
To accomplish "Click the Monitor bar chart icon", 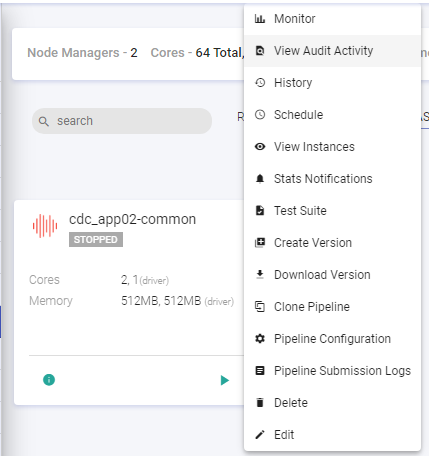I will point(260,19).
